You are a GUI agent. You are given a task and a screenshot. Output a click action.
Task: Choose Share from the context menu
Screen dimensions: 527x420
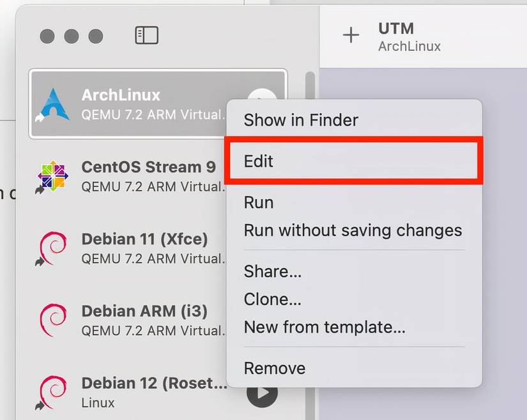[x=273, y=271]
